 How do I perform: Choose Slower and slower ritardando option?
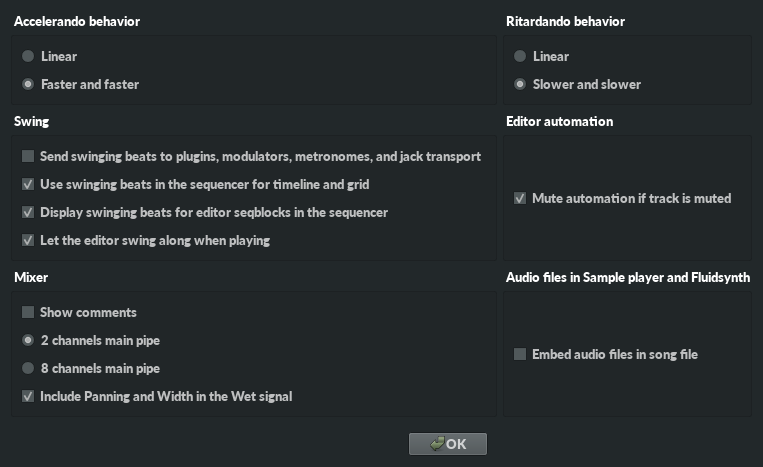click(x=520, y=84)
